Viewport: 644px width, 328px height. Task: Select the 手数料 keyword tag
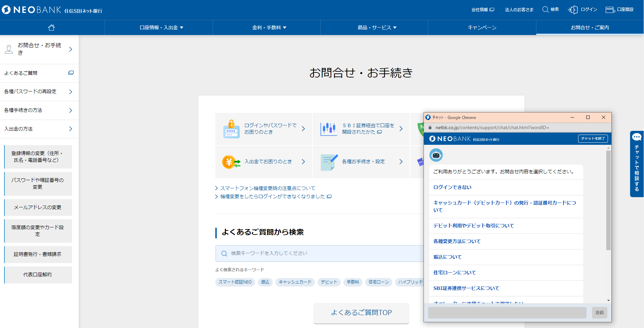point(353,282)
